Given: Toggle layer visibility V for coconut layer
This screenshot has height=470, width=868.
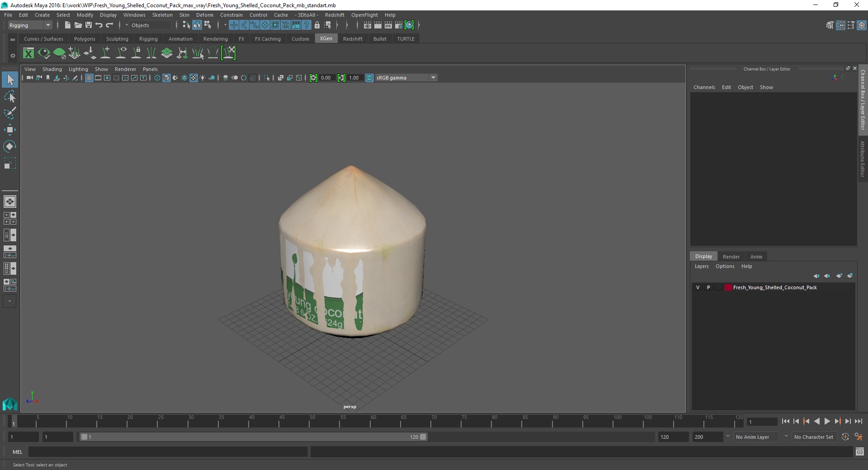Looking at the screenshot, I should 698,287.
